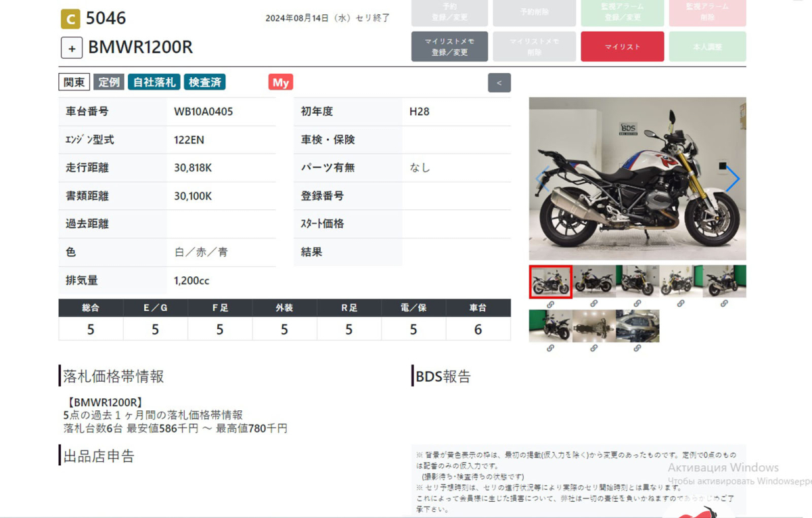This screenshot has width=812, height=518.
Task: Click the yellow C grade badge
Action: (x=70, y=18)
